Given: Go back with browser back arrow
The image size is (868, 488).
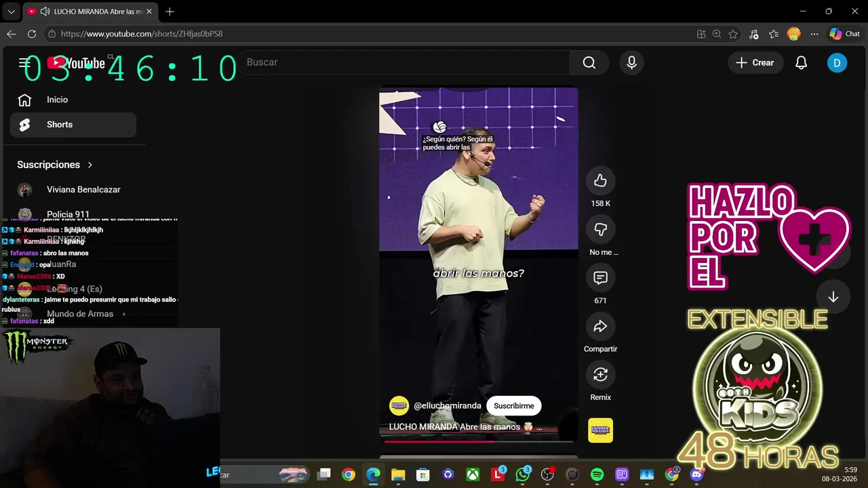Looking at the screenshot, I should pos(12,34).
